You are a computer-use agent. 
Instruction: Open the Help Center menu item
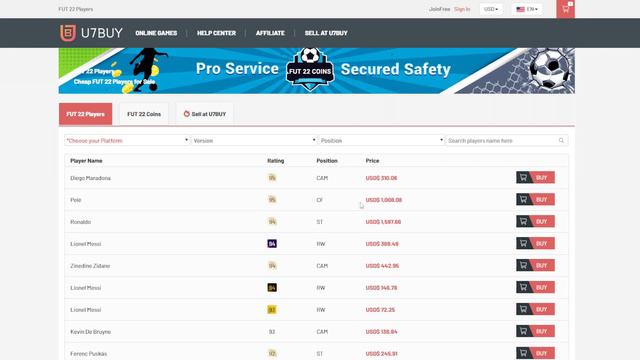click(x=216, y=33)
